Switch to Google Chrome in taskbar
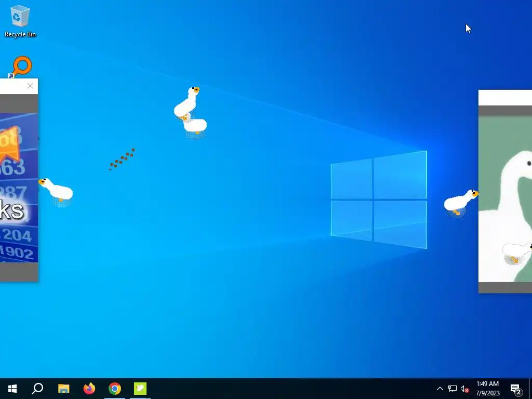532x399 pixels. [x=115, y=389]
